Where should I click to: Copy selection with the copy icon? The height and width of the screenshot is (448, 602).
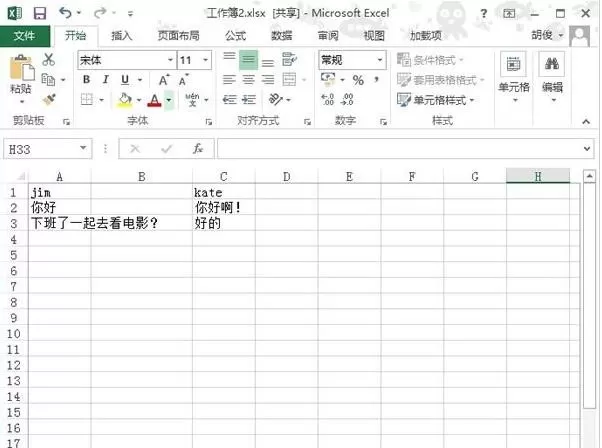[x=48, y=79]
